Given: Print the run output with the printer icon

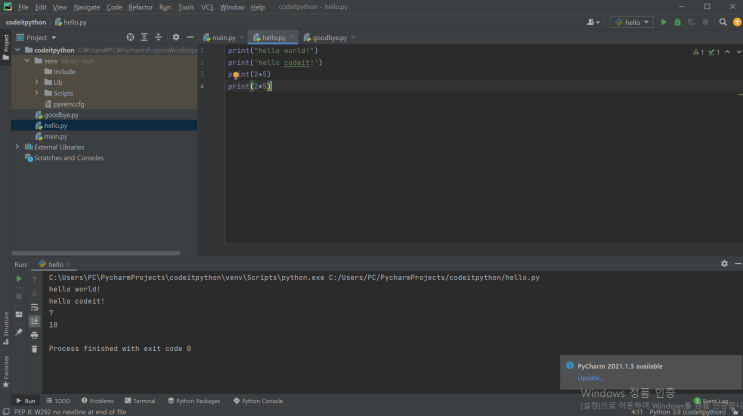Looking at the screenshot, I should (34, 335).
